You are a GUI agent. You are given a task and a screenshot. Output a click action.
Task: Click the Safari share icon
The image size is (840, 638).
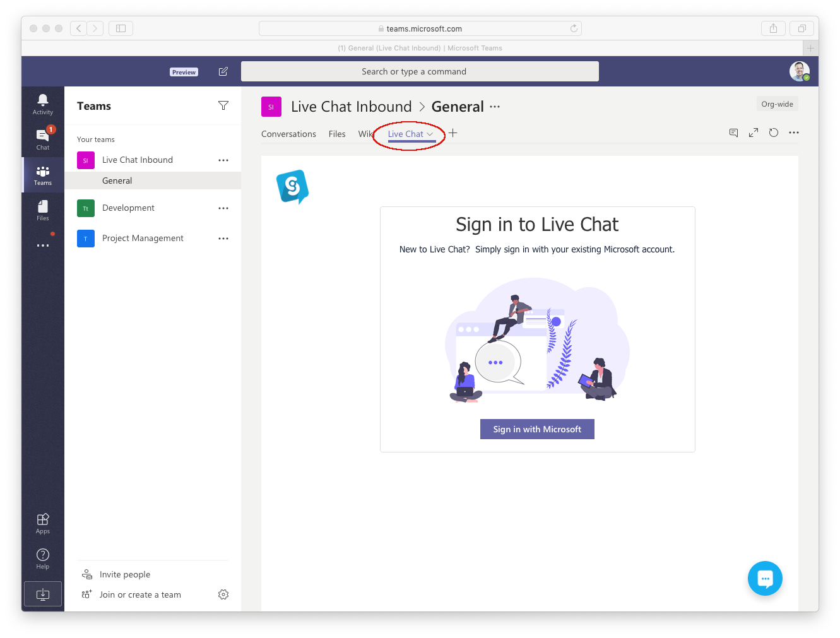(773, 28)
